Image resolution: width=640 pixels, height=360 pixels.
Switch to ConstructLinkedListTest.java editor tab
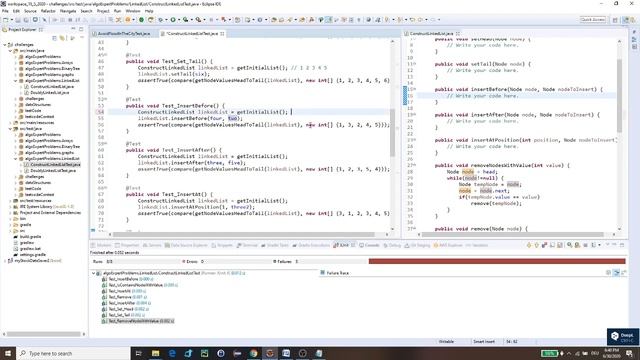[192, 33]
